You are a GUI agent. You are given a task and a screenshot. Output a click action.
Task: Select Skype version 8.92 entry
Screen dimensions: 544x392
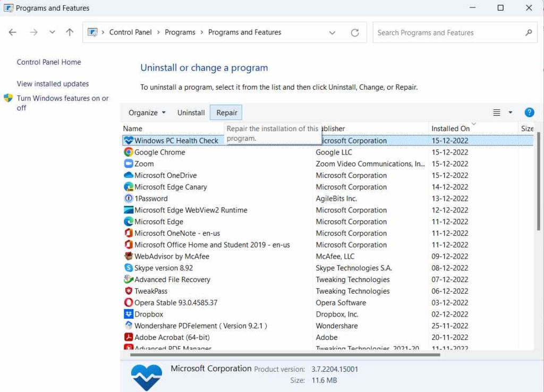[x=164, y=268]
